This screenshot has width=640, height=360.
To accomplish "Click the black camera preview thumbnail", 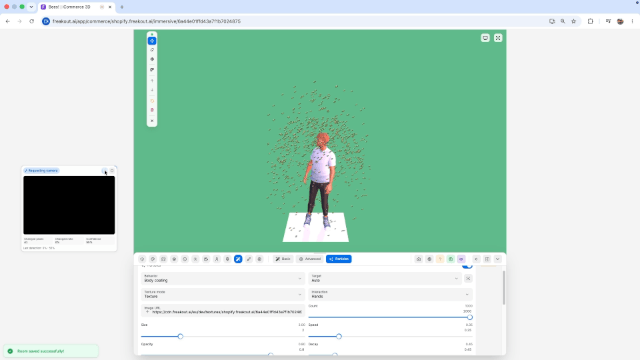I will click(69, 205).
